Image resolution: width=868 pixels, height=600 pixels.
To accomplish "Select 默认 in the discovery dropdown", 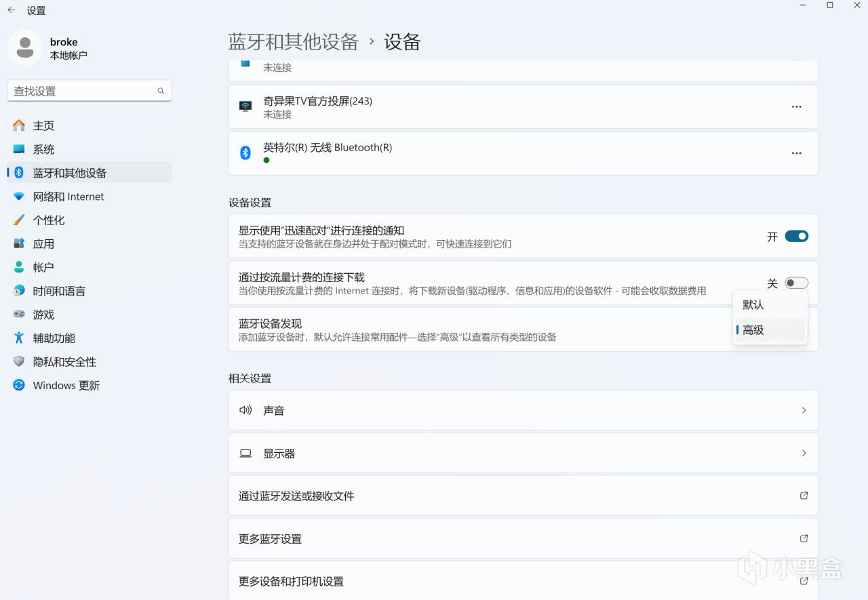I will (x=770, y=305).
